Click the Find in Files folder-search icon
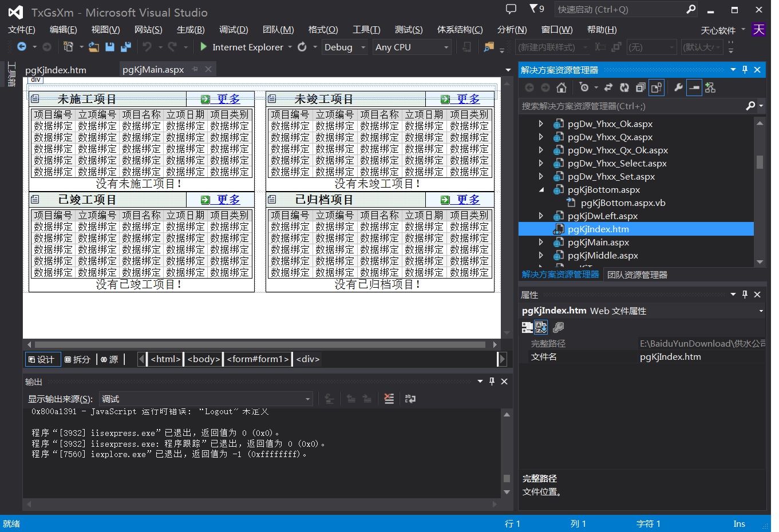Image resolution: width=779 pixels, height=532 pixels. click(488, 47)
